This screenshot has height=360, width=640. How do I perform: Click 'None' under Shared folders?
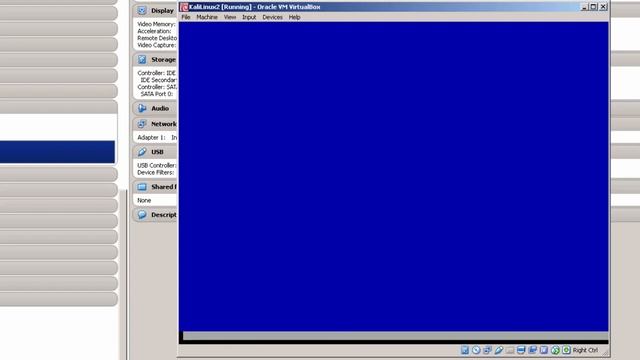tap(144, 200)
